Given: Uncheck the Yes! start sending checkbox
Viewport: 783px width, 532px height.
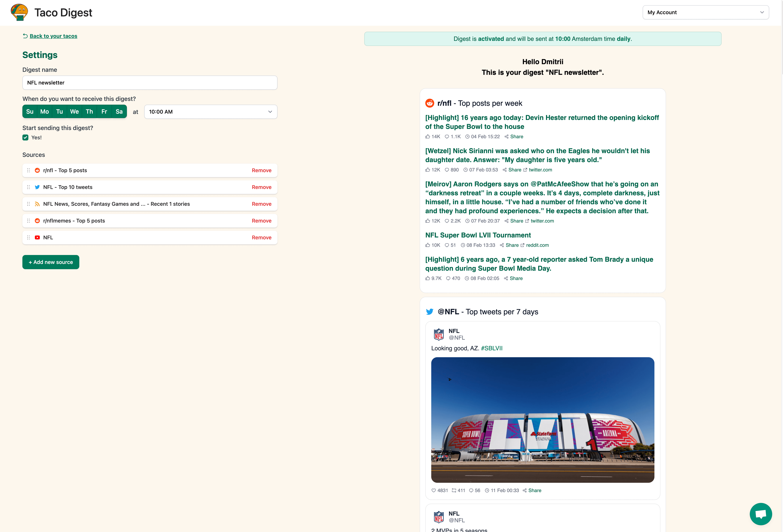Looking at the screenshot, I should 25,137.
